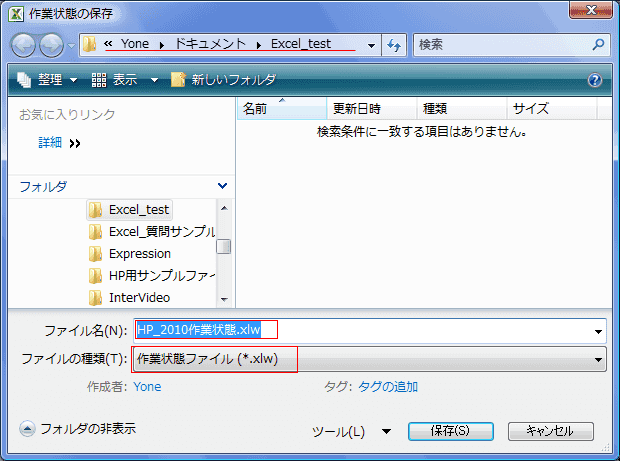
Task: Sort by 更新日時 column header
Action: tap(372, 108)
